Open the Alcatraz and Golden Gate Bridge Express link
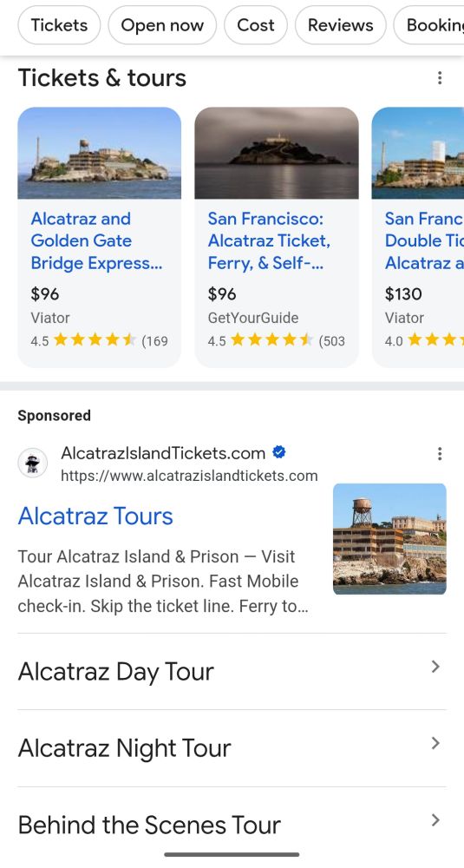The image size is (464, 868). click(x=97, y=240)
